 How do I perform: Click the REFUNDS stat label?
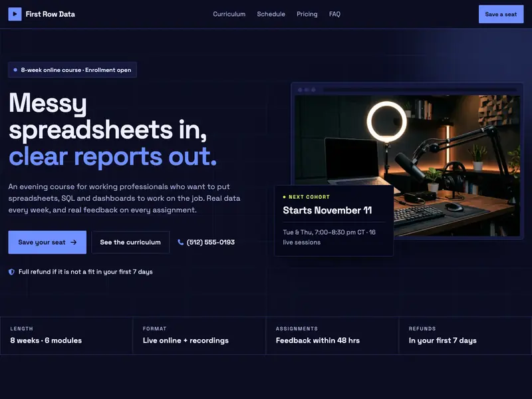pyautogui.click(x=422, y=329)
